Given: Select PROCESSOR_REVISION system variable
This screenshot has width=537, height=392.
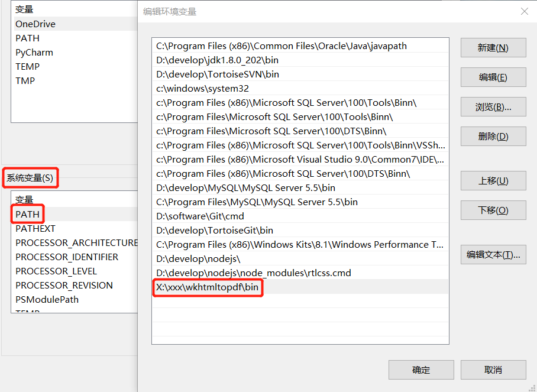Looking at the screenshot, I should pyautogui.click(x=75, y=285).
